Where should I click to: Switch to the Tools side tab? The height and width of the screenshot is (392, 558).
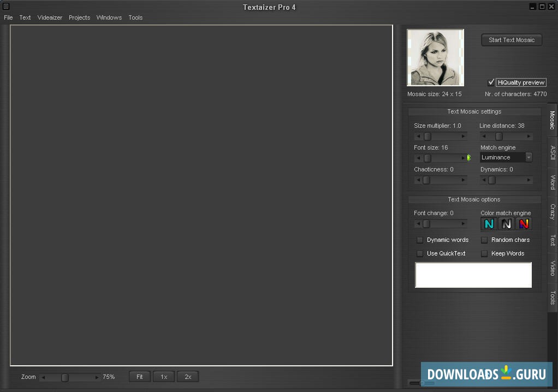tap(553, 298)
